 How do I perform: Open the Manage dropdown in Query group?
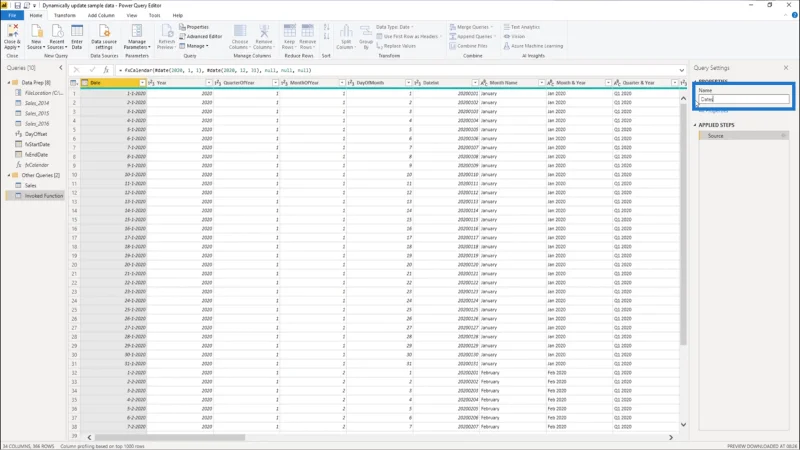(x=194, y=46)
